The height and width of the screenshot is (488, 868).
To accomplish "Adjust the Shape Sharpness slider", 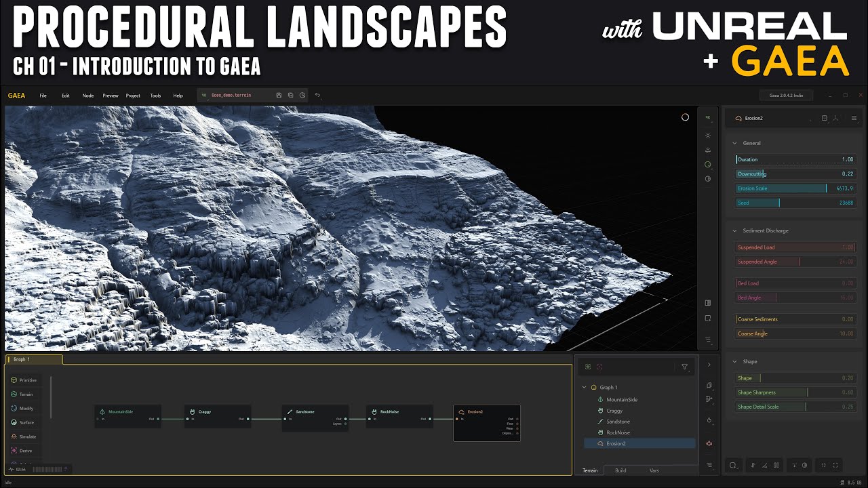I will click(795, 392).
